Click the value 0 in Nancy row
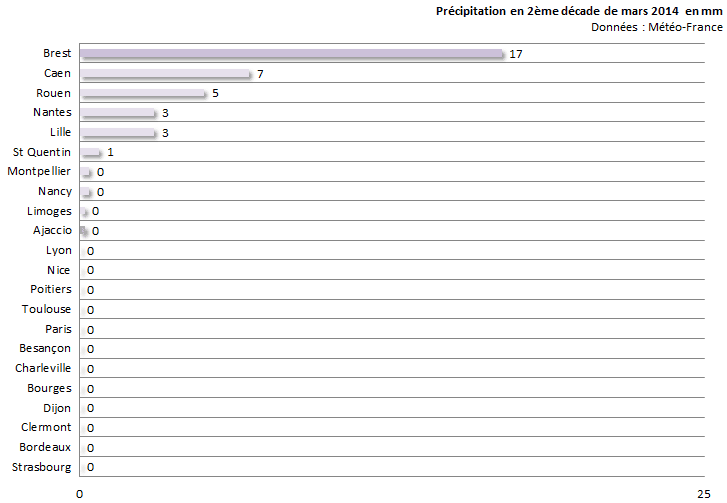This screenshot has height=503, width=727. [x=101, y=192]
